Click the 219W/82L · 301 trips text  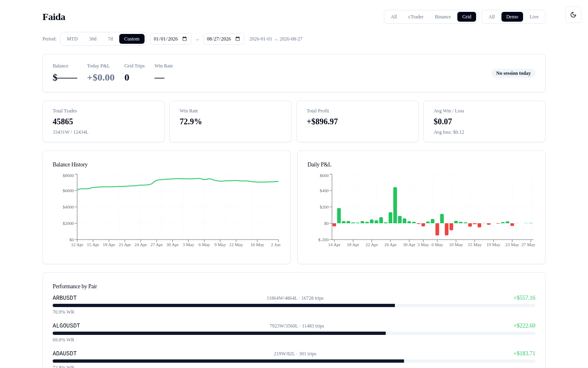295,354
